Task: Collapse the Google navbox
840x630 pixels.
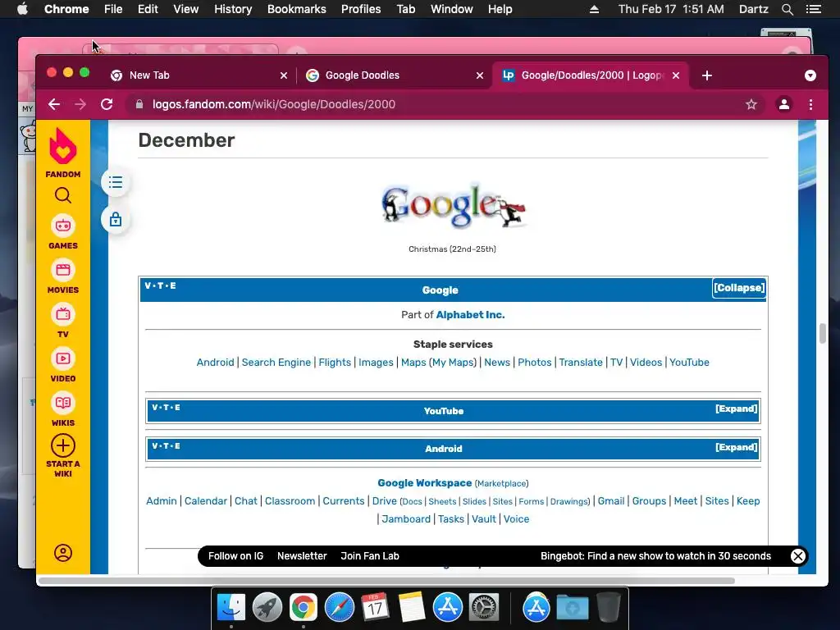Action: click(739, 288)
